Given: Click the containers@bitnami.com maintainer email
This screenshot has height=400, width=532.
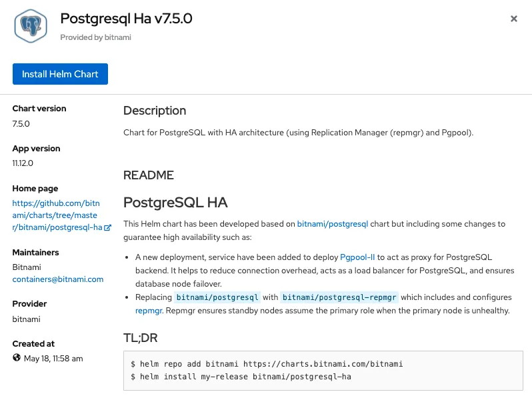Looking at the screenshot, I should pyautogui.click(x=58, y=279).
